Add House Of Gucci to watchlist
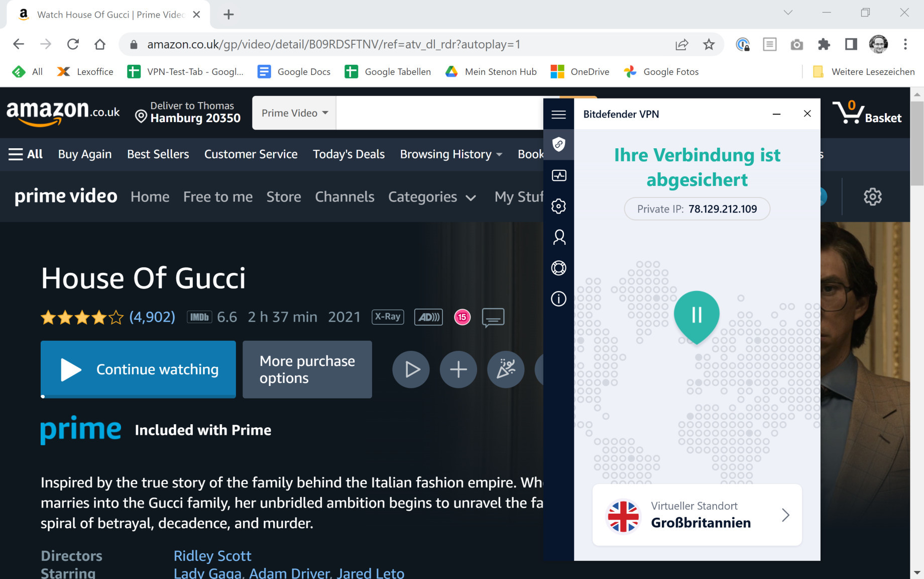The image size is (924, 579). pyautogui.click(x=458, y=369)
